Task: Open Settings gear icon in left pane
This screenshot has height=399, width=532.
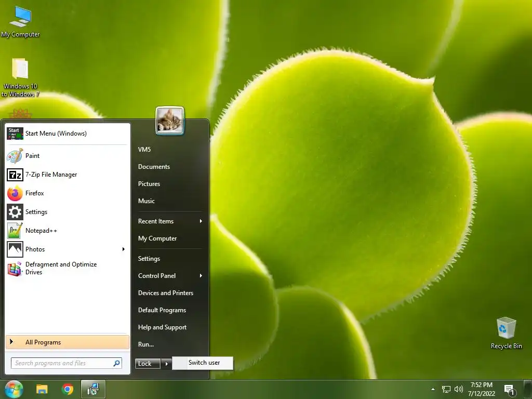Action: 15,212
